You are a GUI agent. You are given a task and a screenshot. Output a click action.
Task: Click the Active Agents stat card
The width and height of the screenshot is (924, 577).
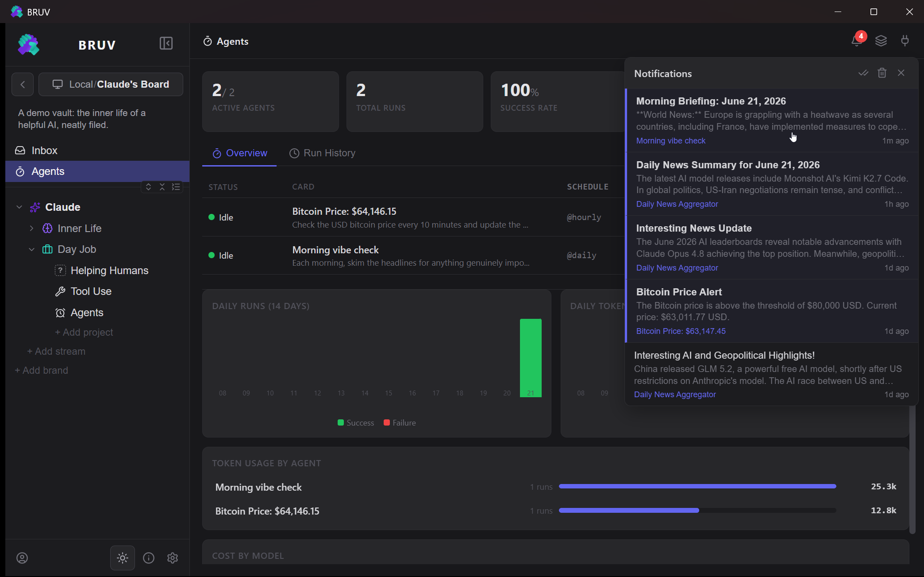(270, 101)
